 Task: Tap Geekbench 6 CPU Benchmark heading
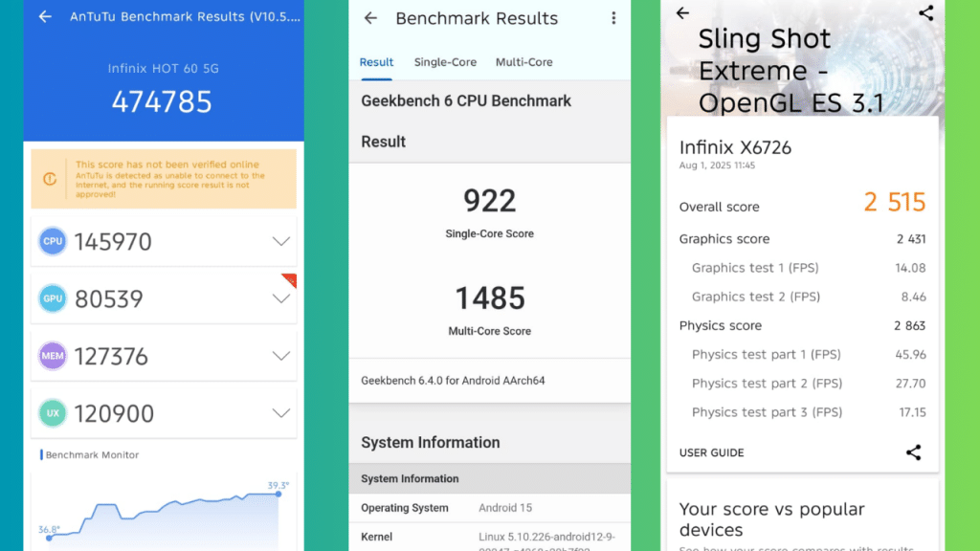pos(466,100)
